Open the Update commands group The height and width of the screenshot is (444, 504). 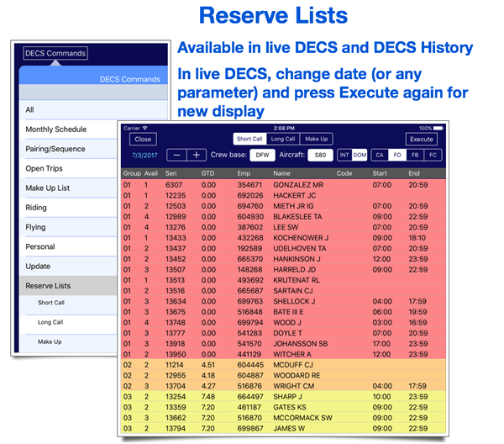click(68, 267)
